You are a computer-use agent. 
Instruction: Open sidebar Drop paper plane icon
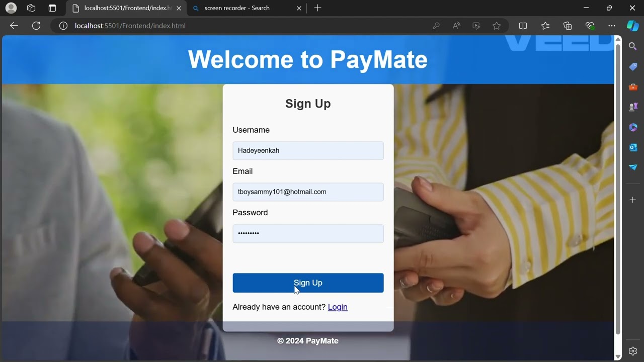pyautogui.click(x=633, y=167)
